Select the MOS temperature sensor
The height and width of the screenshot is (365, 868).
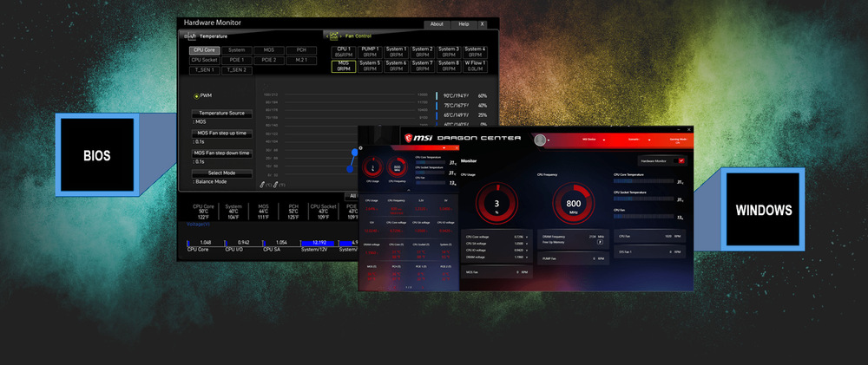tap(269, 49)
